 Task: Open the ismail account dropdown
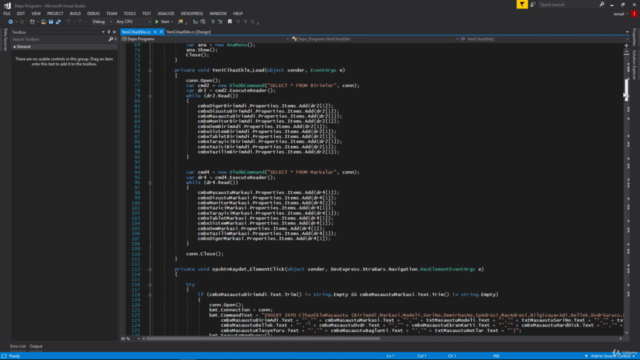[620, 14]
